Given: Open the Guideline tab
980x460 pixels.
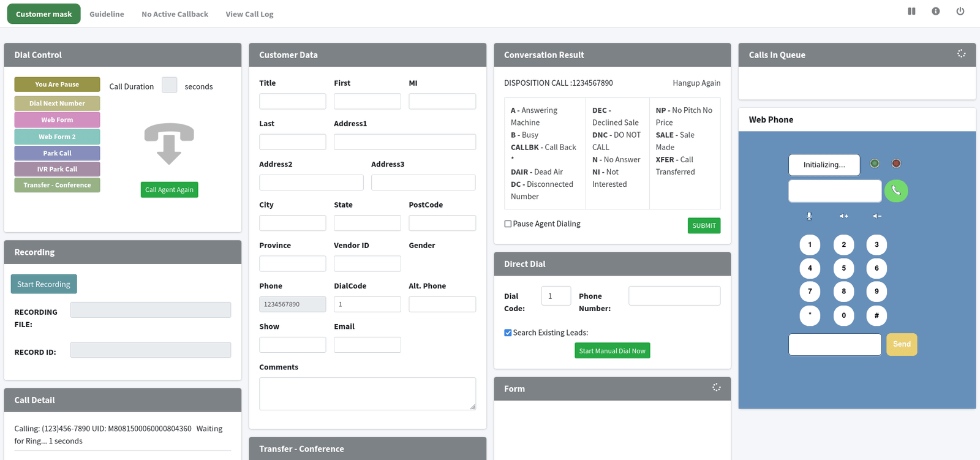Looking at the screenshot, I should click(107, 14).
